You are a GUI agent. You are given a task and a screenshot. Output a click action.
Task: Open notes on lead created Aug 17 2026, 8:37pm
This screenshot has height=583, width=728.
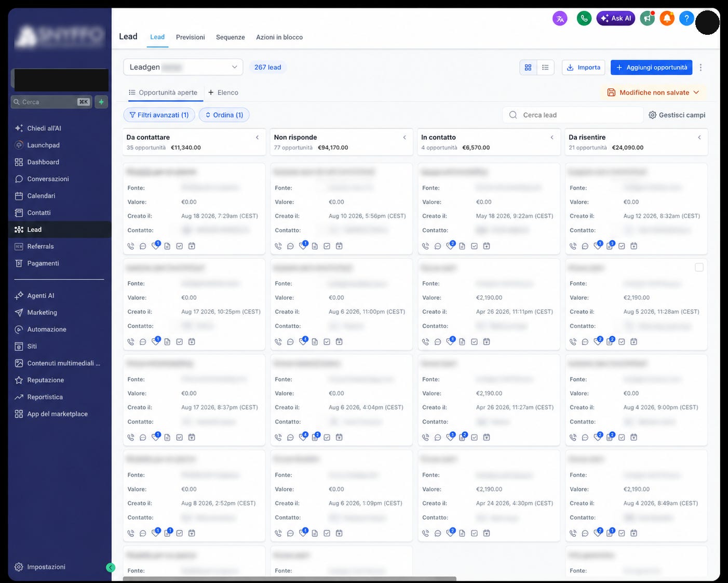[167, 438]
